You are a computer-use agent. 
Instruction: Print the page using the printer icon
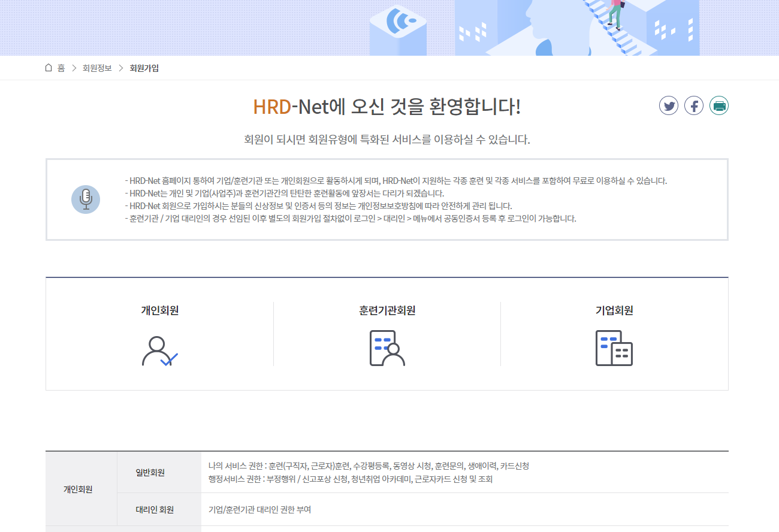(719, 106)
